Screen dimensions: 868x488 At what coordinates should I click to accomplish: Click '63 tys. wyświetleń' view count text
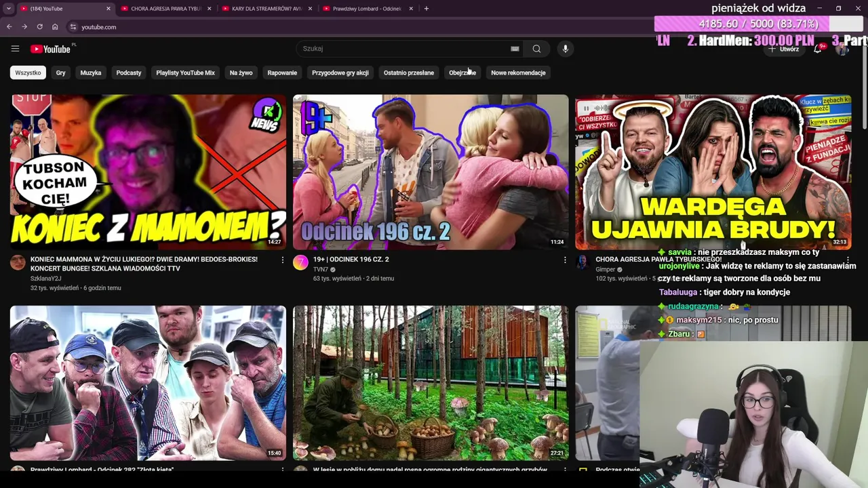pyautogui.click(x=337, y=279)
